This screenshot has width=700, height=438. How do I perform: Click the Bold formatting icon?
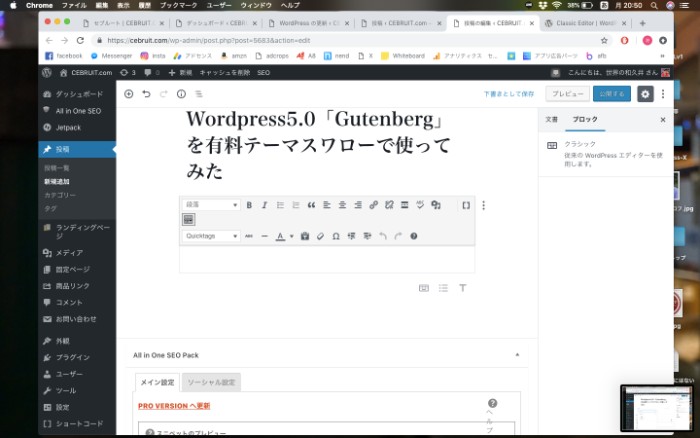249,205
